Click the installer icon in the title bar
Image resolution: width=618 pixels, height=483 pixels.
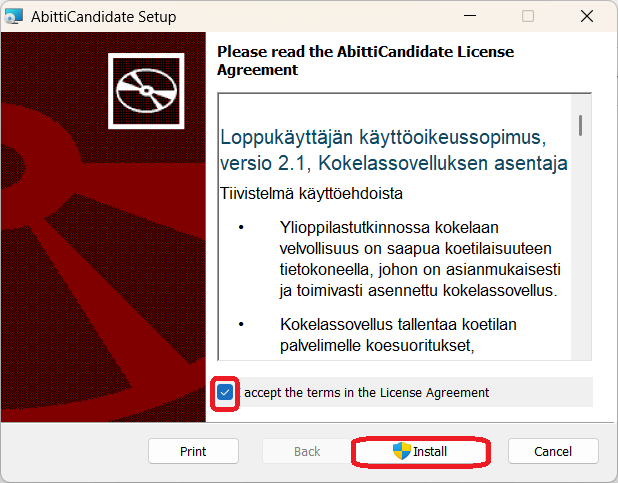tap(15, 17)
